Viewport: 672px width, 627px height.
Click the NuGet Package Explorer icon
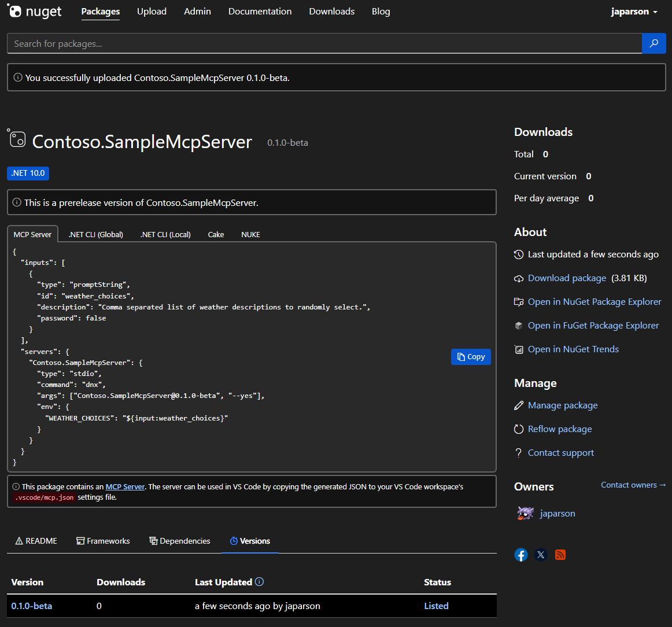[x=519, y=301]
